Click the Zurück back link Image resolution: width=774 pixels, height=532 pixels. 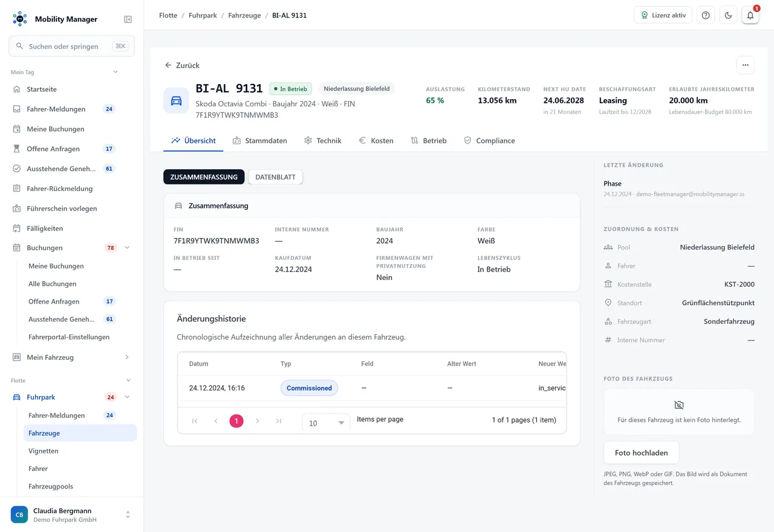coord(182,65)
